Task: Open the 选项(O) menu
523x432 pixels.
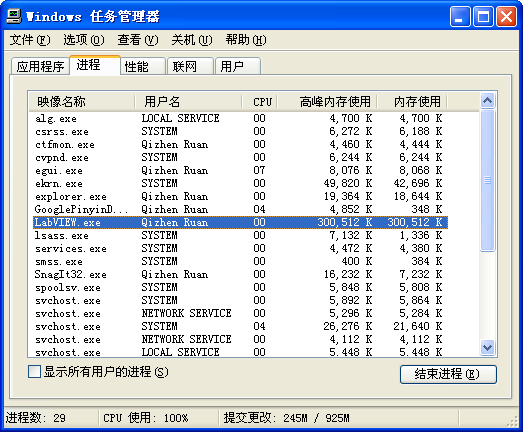Action: pyautogui.click(x=84, y=40)
